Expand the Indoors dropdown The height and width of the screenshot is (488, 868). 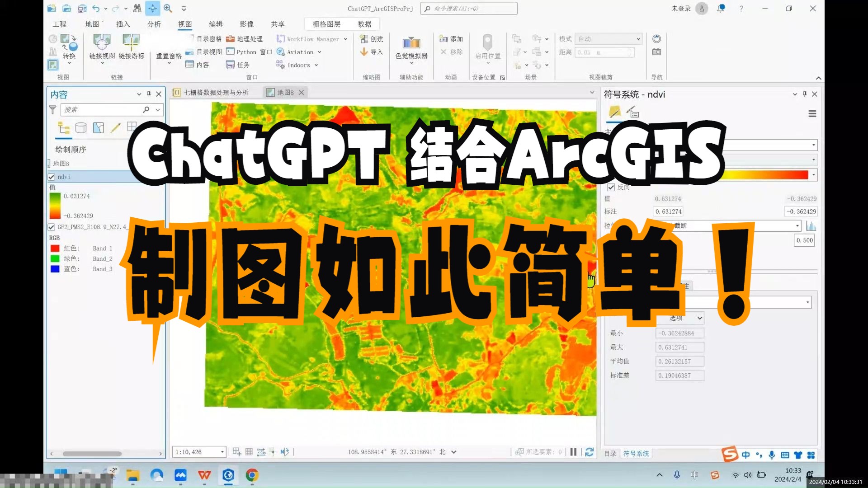(316, 66)
